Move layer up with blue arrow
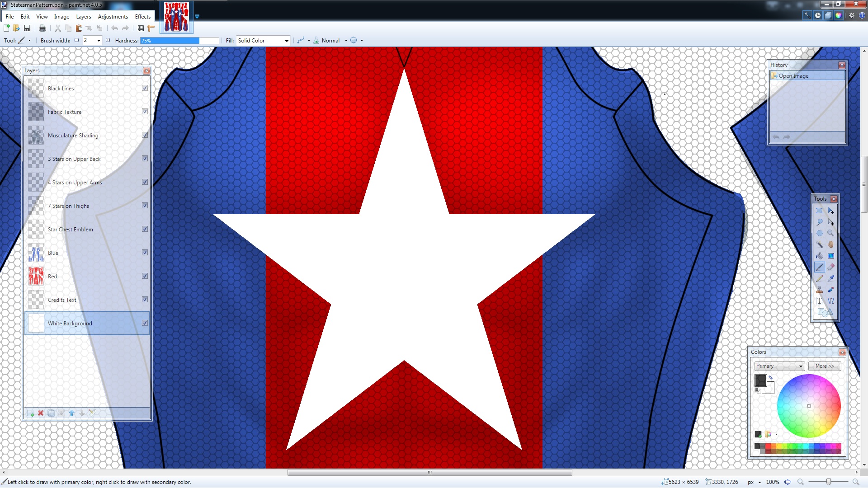 pos(71,413)
